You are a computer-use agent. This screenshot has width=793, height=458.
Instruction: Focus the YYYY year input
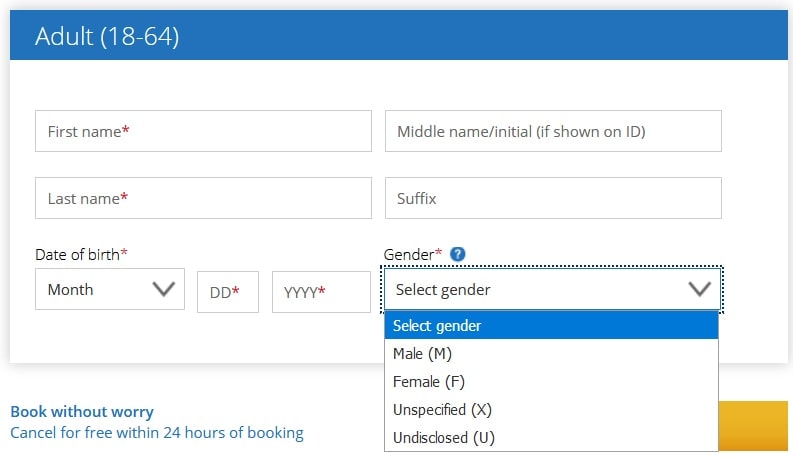[321, 292]
